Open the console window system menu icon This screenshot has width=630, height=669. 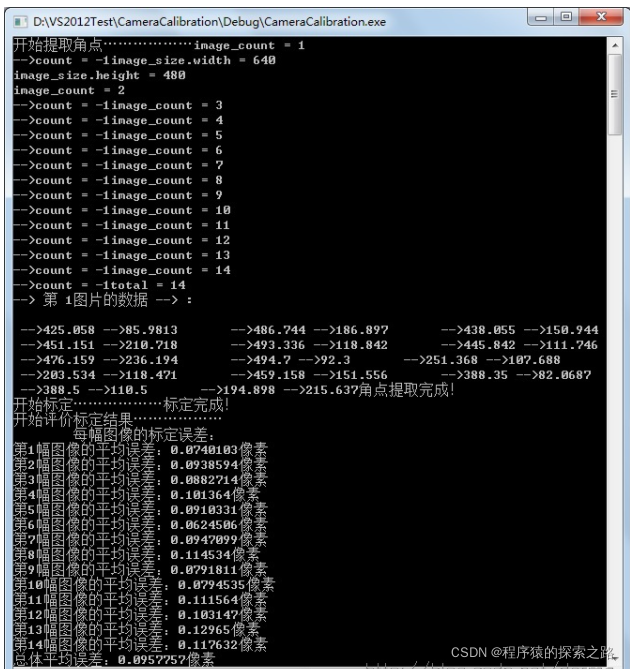[20, 21]
